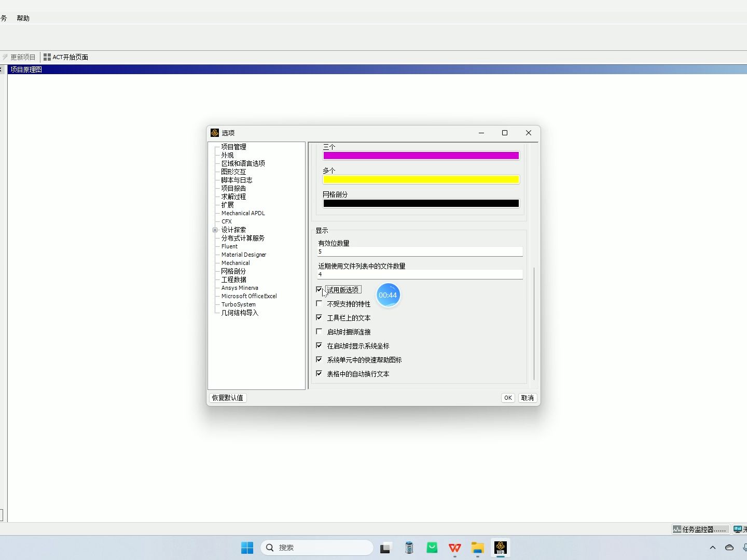
Task: Open Task View in the taskbar
Action: pos(385,548)
